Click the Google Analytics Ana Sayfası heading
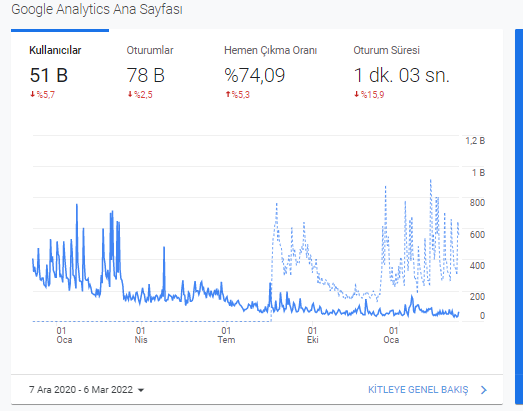 click(97, 9)
